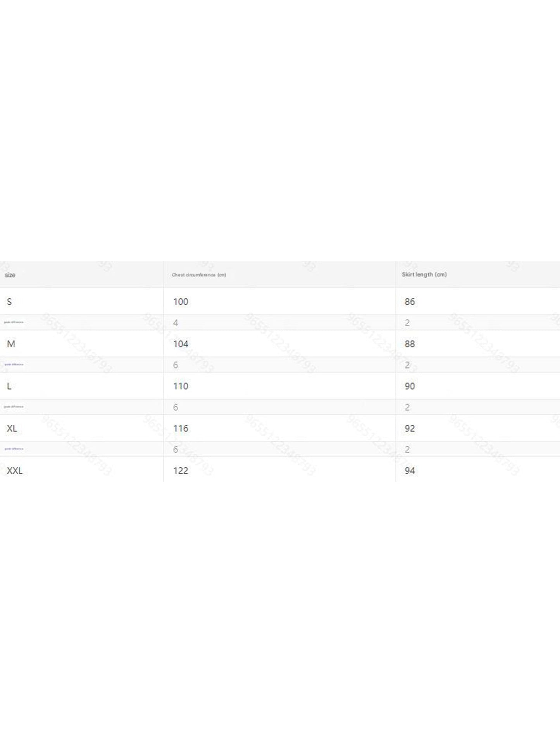This screenshot has height=743, width=560.
Task: Click the "size" column header
Action: [10, 275]
